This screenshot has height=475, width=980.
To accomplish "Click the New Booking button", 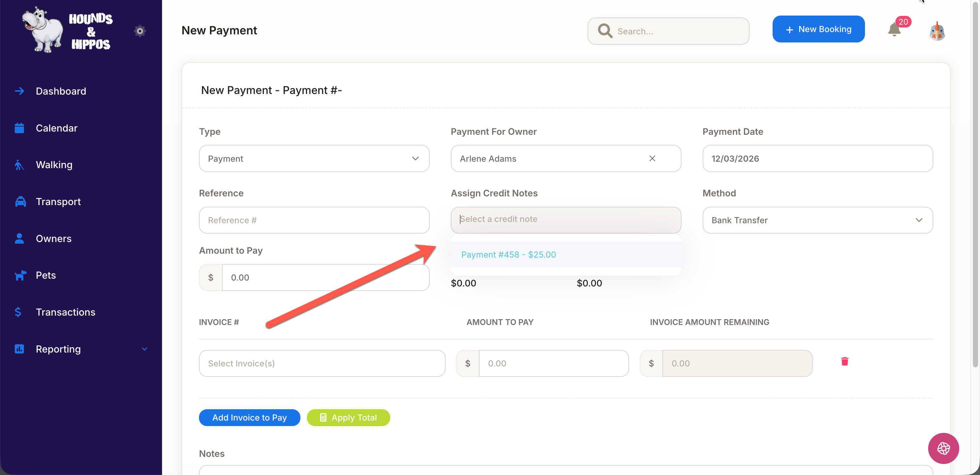I will (x=818, y=29).
